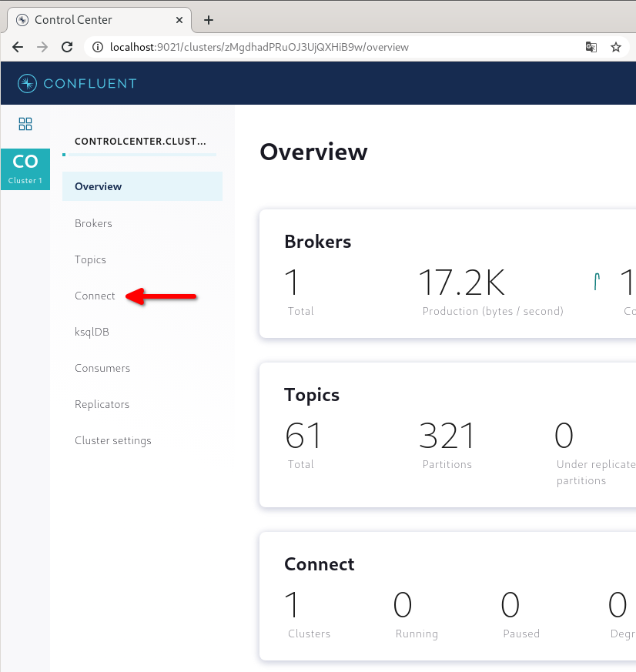
Task: Reload the Control Center page
Action: coord(67,47)
